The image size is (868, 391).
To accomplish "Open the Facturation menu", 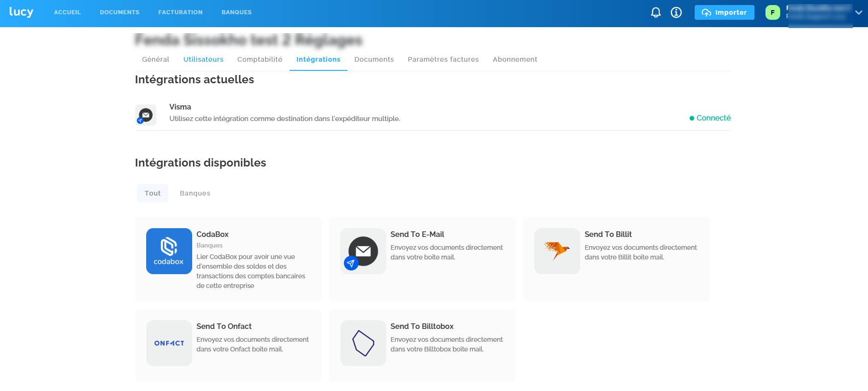I will [180, 12].
